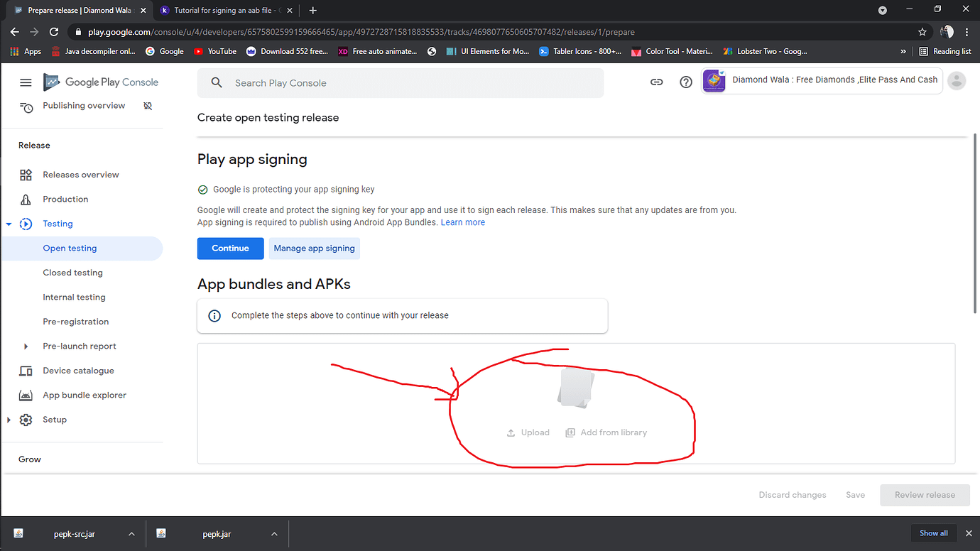
Task: Click the Google Play Console logo
Action: coord(101,82)
